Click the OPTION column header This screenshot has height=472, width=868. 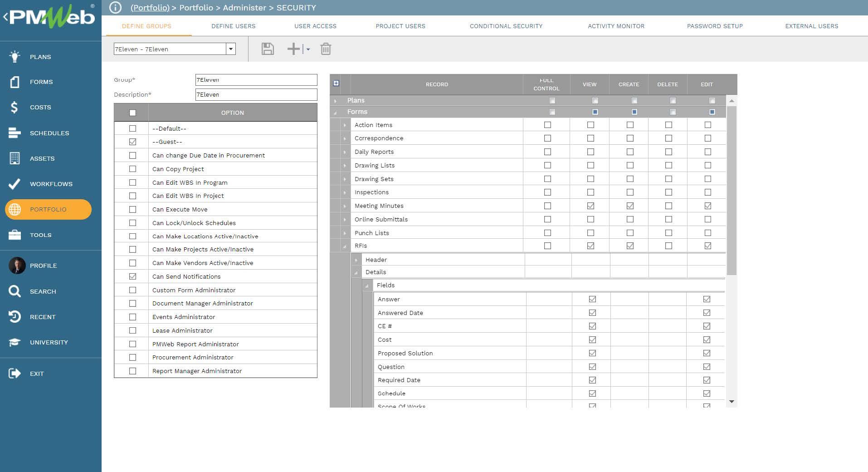pyautogui.click(x=233, y=113)
